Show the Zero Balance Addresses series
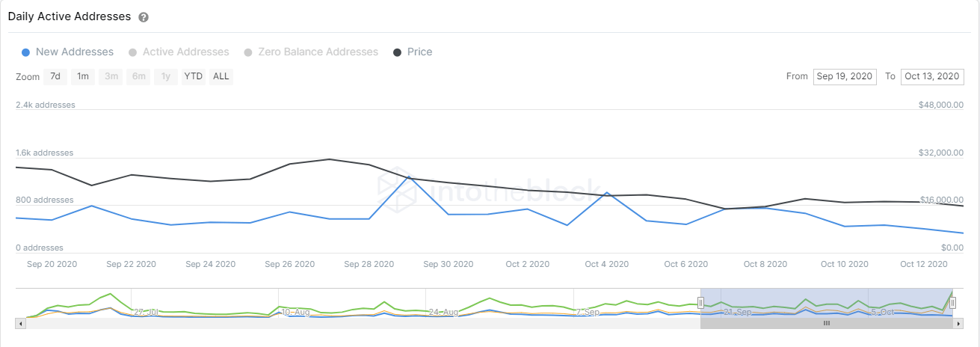The height and width of the screenshot is (347, 980). coord(311,52)
